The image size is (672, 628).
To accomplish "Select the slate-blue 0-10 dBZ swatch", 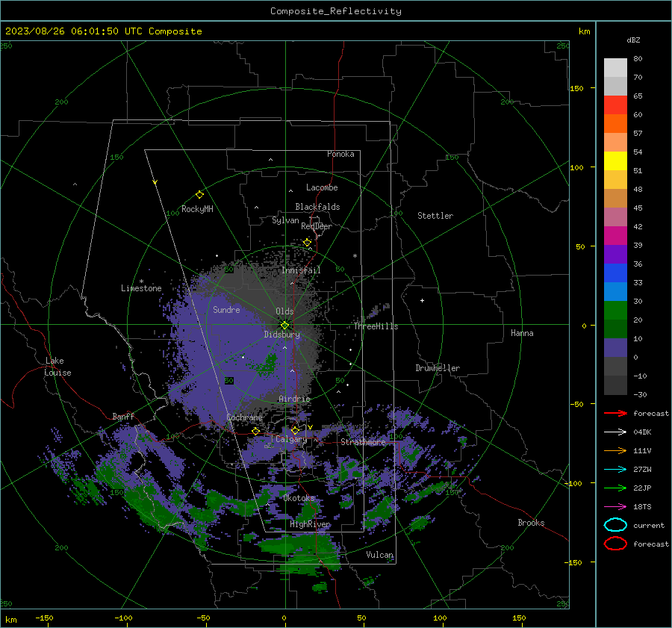I will tap(615, 348).
